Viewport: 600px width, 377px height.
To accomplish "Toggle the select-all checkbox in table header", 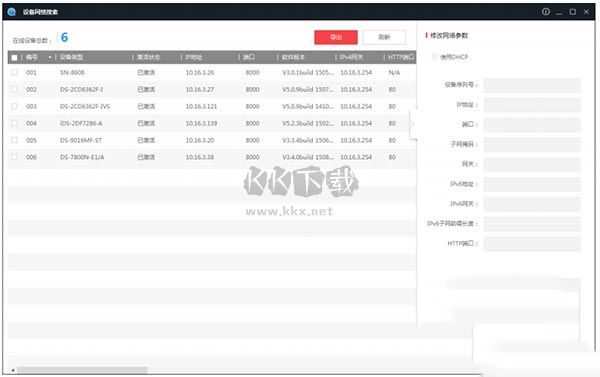I will (x=14, y=57).
